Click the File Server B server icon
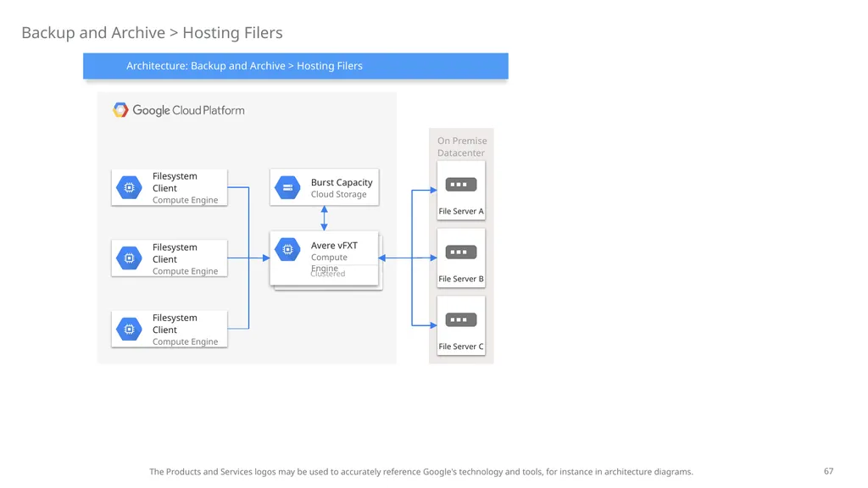This screenshot has height=488, width=868. (x=460, y=252)
